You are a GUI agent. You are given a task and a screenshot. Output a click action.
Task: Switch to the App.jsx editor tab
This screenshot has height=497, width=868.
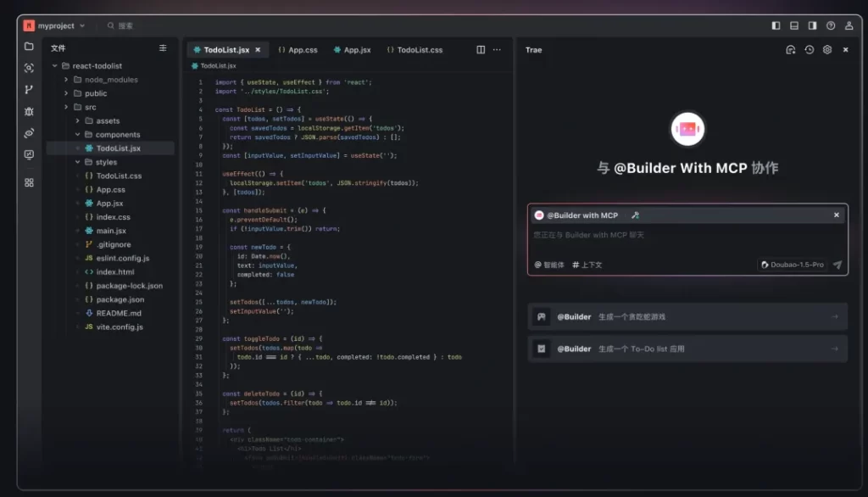[x=352, y=49]
